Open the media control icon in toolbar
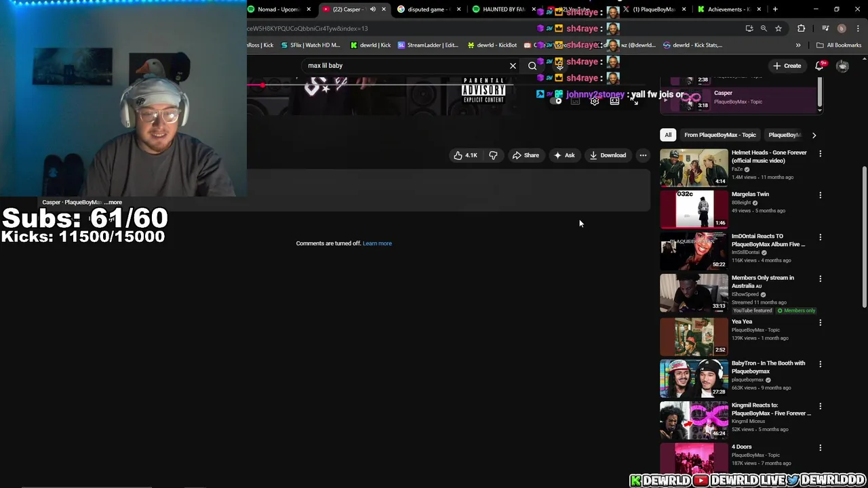 point(825,28)
